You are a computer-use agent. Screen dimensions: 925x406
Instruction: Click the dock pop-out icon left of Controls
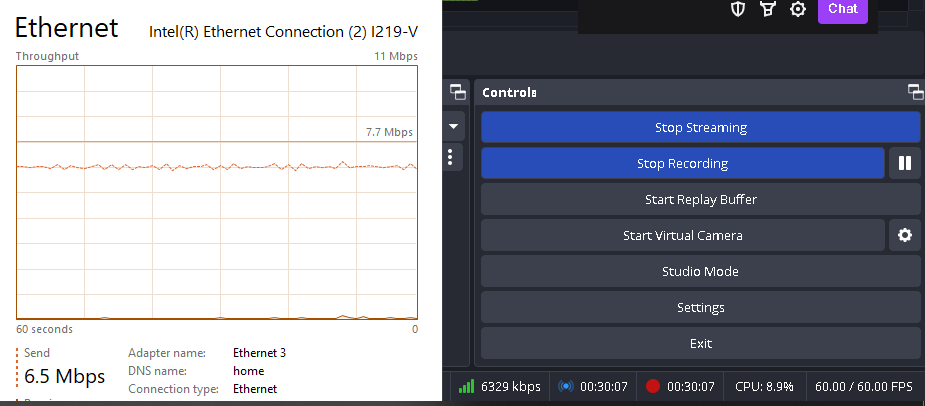(458, 92)
